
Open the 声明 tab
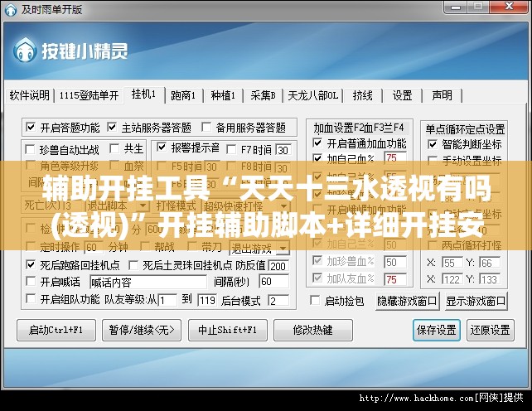click(442, 95)
